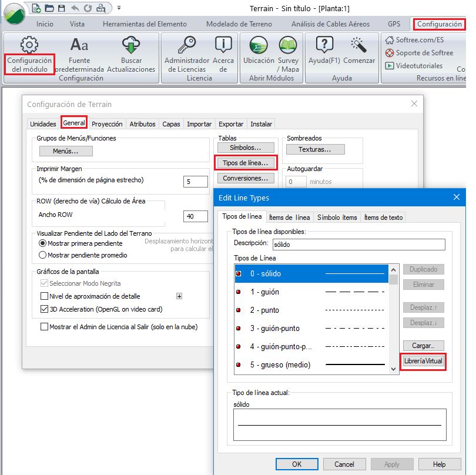Image resolution: width=476 pixels, height=475 pixels.
Task: Toggle Mostrar el Admin de Licencia checkbox
Action: point(44,326)
